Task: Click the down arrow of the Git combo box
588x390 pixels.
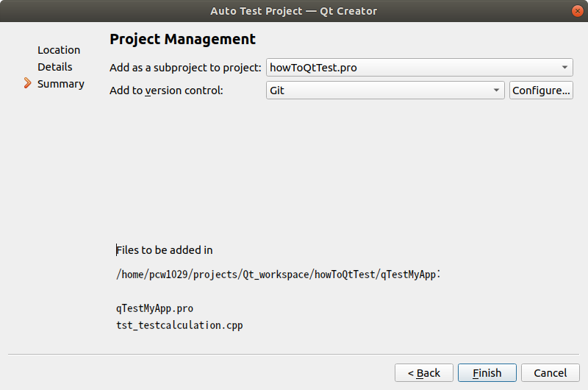Action: click(497, 91)
